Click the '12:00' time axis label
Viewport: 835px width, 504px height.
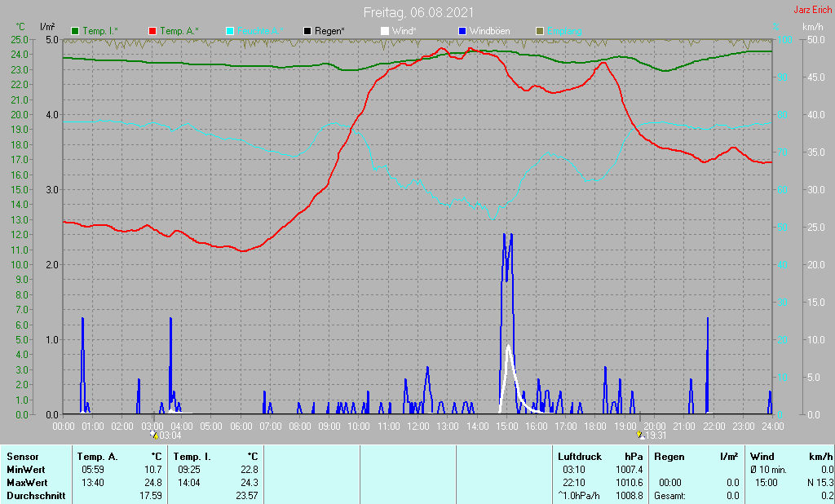(x=418, y=427)
